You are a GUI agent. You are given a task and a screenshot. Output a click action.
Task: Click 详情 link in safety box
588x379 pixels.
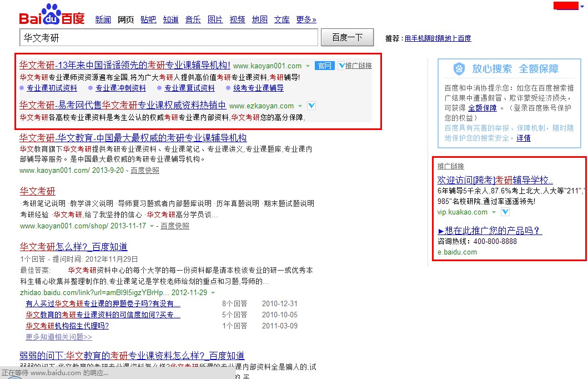point(524,138)
